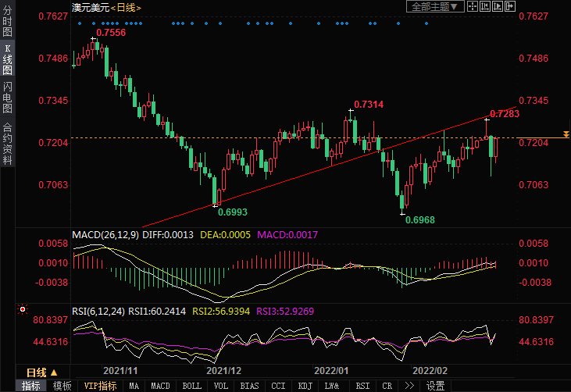Open the 全部主题 theme dropdown
The image size is (571, 392).
(x=436, y=6)
